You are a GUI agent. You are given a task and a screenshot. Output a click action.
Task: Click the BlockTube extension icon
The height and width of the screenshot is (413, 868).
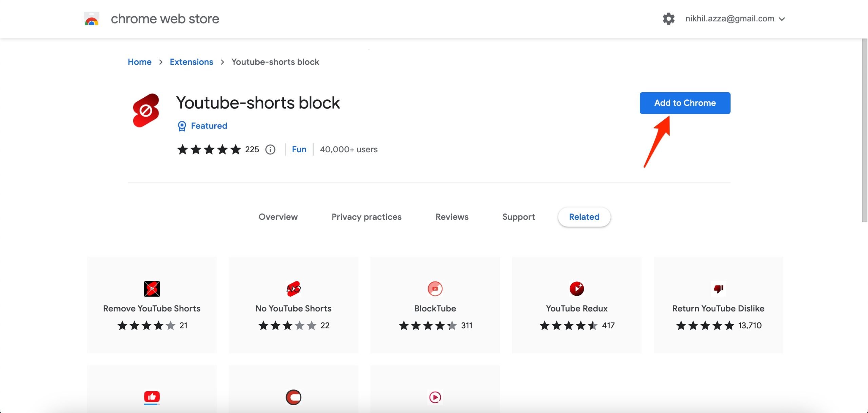point(435,288)
